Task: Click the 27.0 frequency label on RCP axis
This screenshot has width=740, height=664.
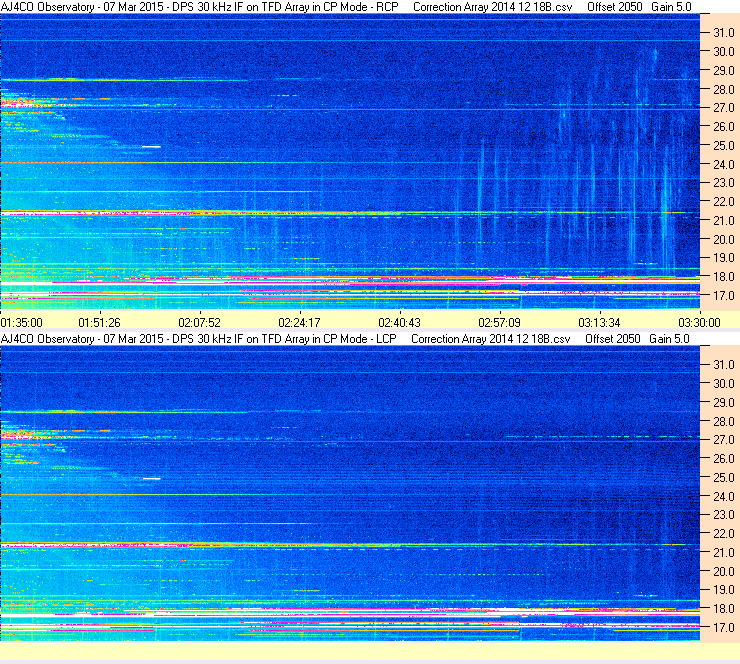Action: pos(724,108)
